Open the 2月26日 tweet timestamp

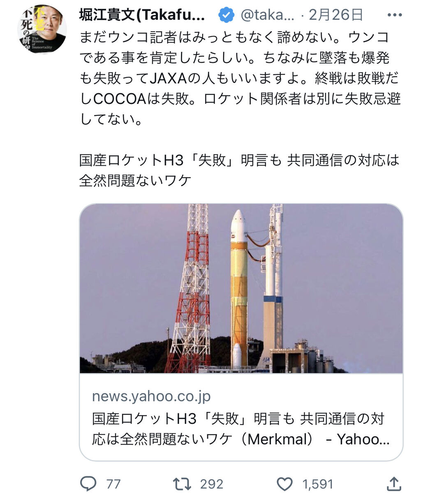[x=335, y=15]
